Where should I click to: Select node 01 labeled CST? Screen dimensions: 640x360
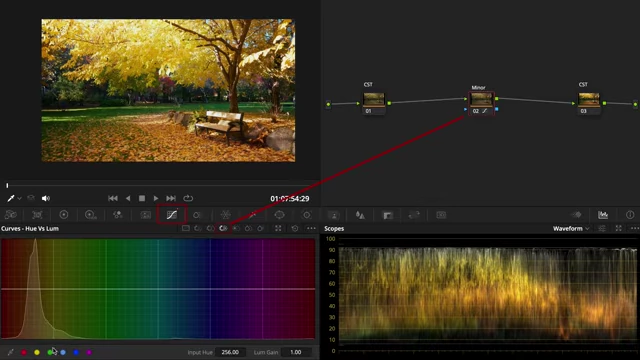(x=373, y=104)
